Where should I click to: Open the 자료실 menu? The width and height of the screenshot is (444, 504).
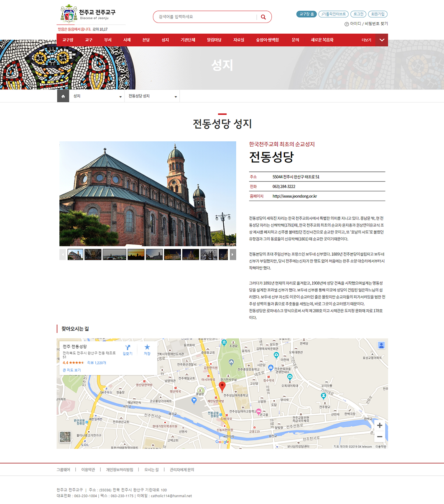tap(239, 40)
